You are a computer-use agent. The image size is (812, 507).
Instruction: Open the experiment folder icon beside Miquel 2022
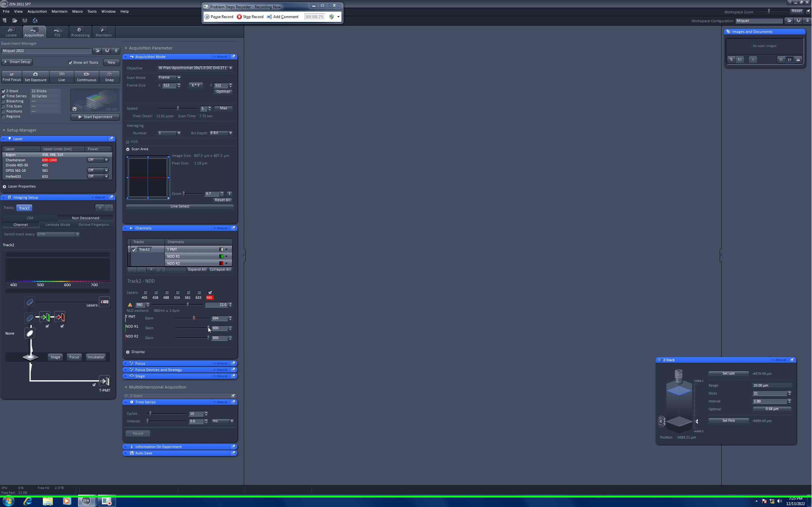click(98, 51)
